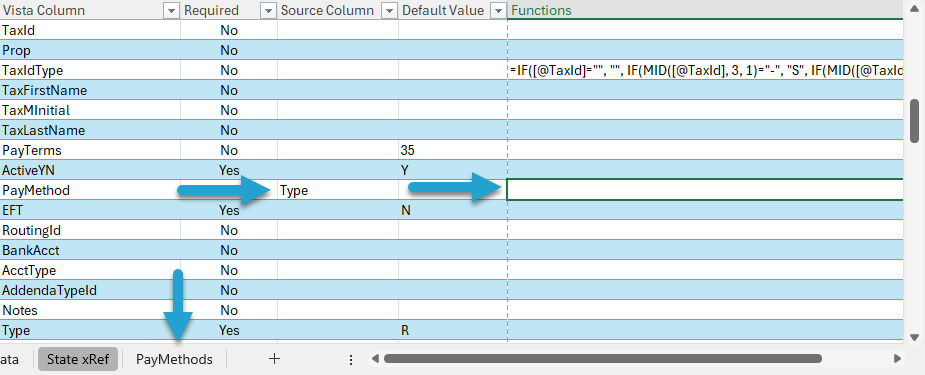The width and height of the screenshot is (925, 375).
Task: Select the PayTerms cell
Action: (90, 150)
